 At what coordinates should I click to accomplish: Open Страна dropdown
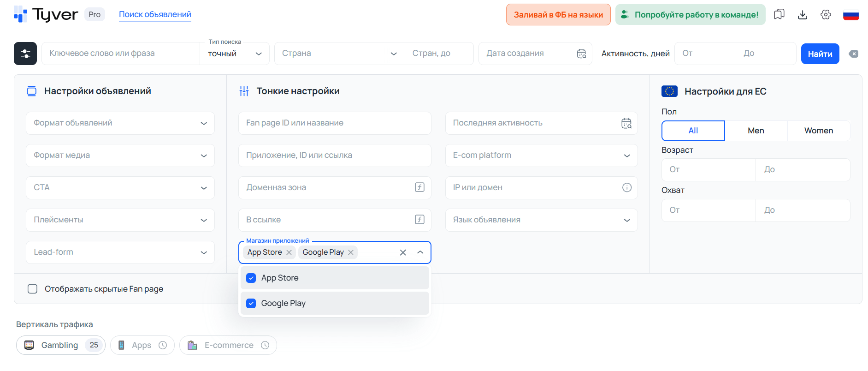[x=339, y=54]
